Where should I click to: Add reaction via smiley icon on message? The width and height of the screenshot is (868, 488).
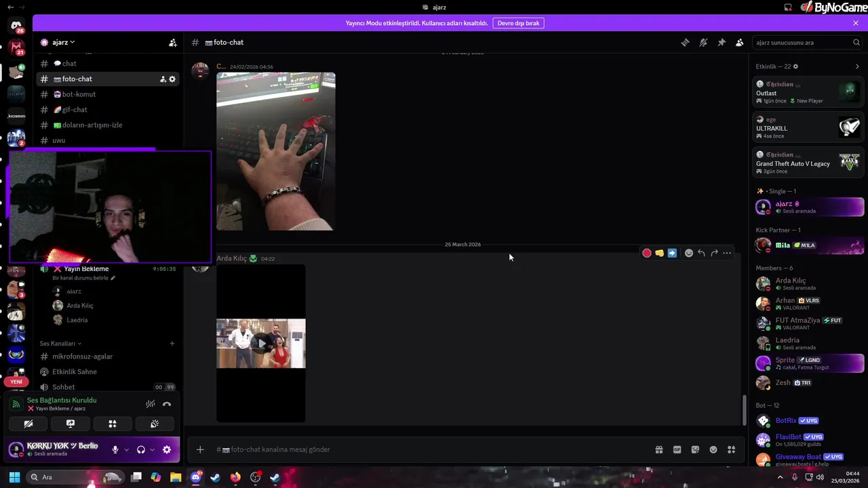[689, 253]
